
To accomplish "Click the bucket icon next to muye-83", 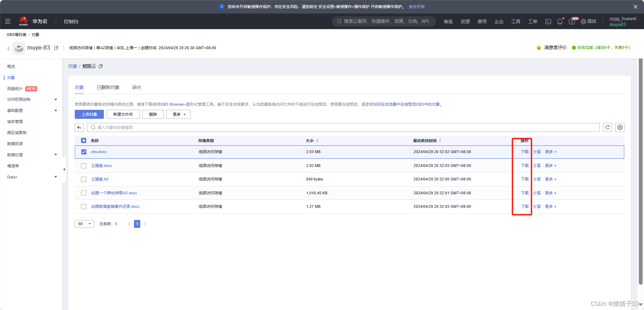I will 19,48.
